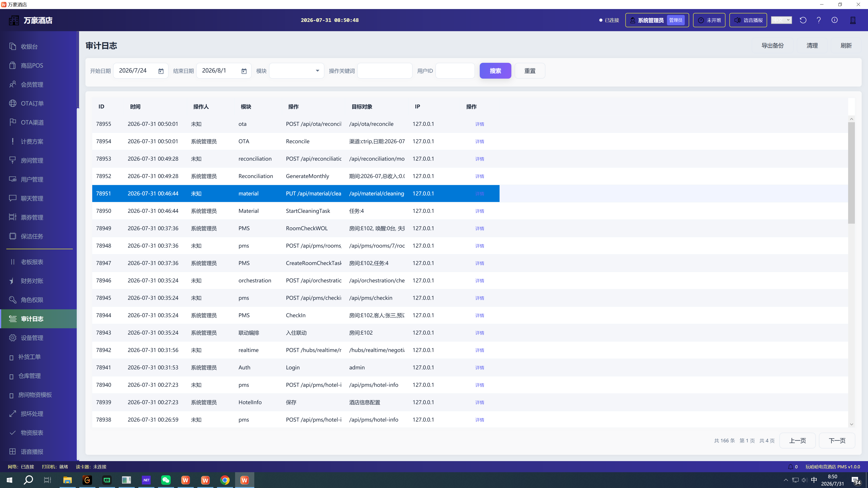Open Chrome from the taskbar
The height and width of the screenshot is (488, 868).
tap(225, 480)
